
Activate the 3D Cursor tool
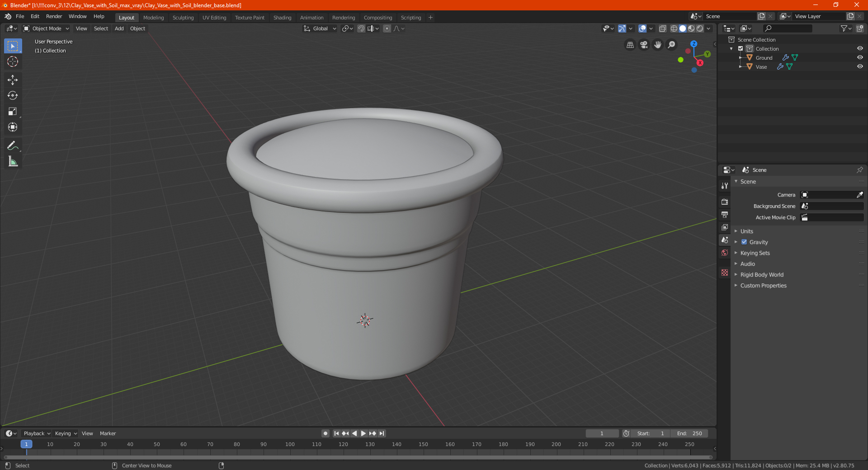[13, 61]
